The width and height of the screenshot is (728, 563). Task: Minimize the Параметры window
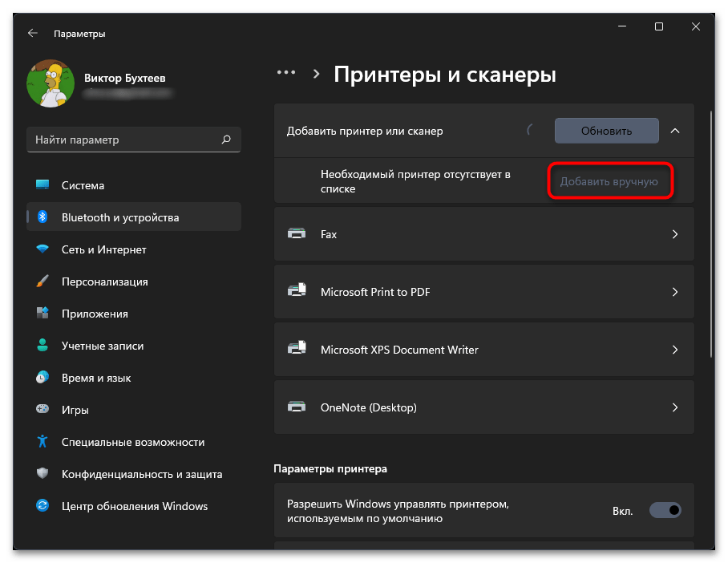pyautogui.click(x=622, y=26)
